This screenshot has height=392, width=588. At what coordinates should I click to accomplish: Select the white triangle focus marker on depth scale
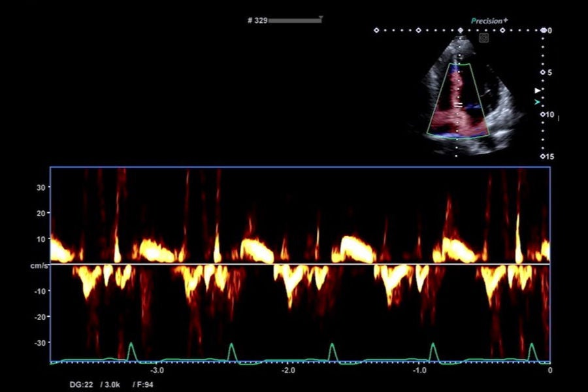pyautogui.click(x=538, y=90)
